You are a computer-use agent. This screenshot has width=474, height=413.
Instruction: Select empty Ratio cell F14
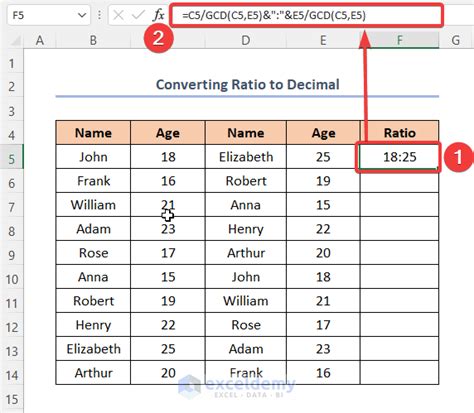point(400,373)
